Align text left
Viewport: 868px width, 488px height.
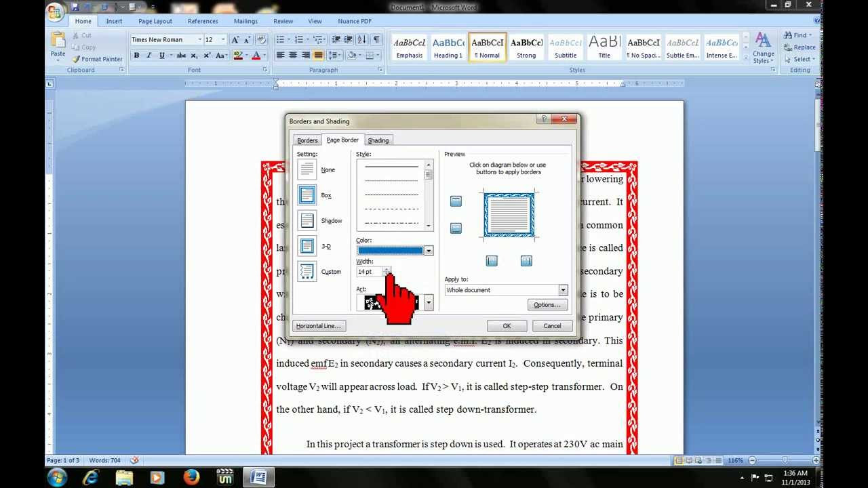click(280, 56)
